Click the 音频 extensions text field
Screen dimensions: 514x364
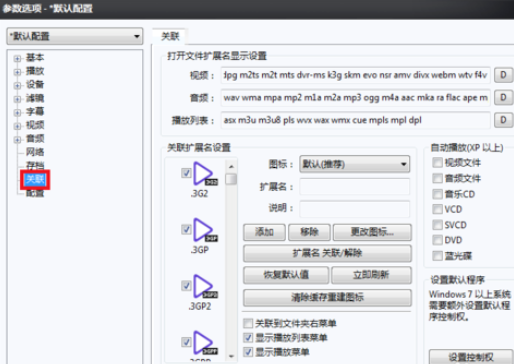(355, 98)
